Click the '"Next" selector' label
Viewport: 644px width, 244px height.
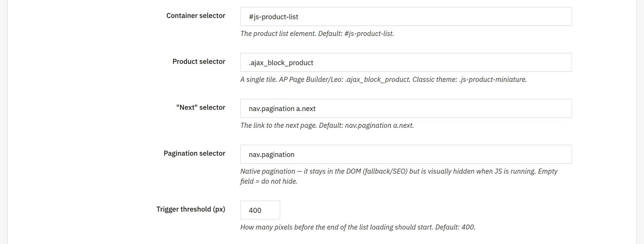[x=200, y=107]
